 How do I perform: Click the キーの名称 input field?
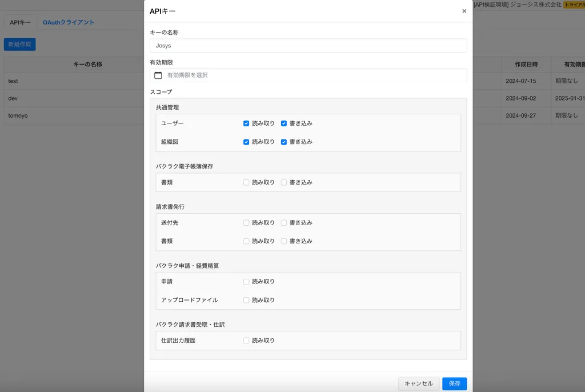click(308, 45)
